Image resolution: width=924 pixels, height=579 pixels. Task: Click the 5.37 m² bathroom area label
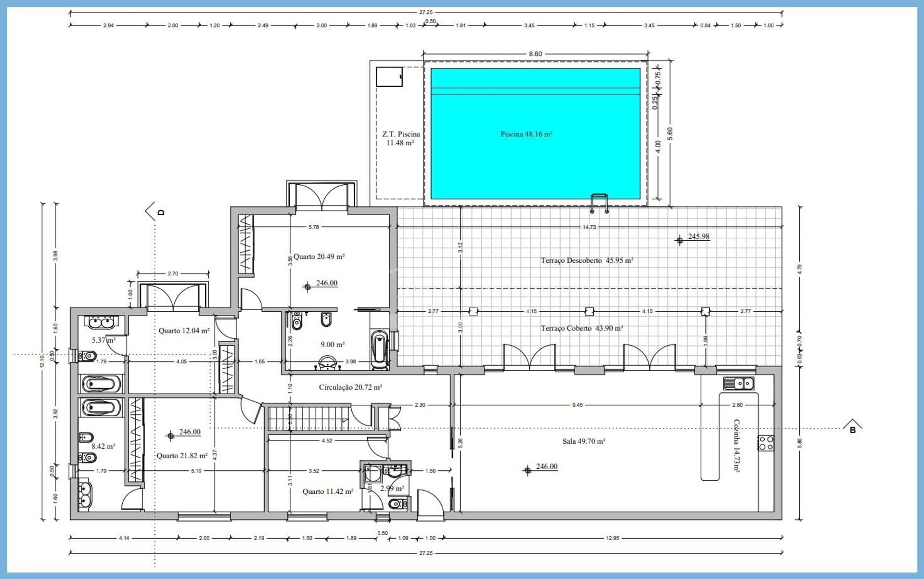[x=103, y=340]
